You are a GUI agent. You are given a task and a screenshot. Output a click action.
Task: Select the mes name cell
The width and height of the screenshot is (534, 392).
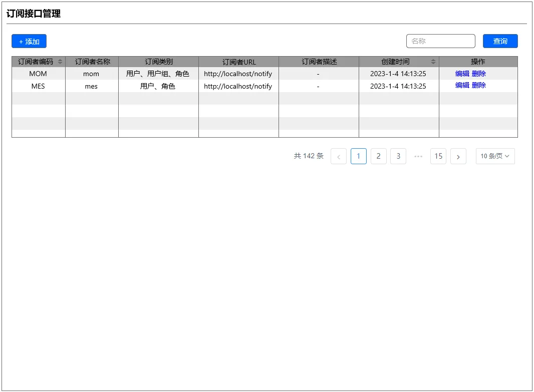point(91,86)
